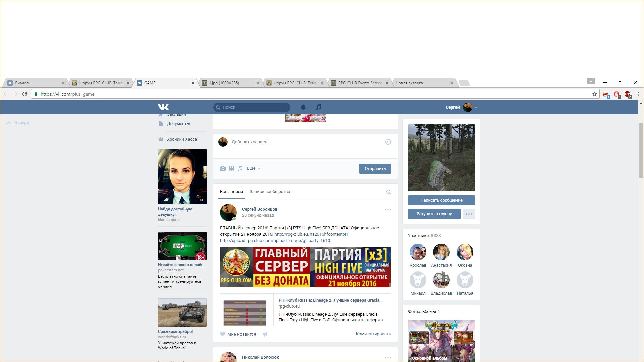
Task: Click the Отправить button
Action: 375,169
